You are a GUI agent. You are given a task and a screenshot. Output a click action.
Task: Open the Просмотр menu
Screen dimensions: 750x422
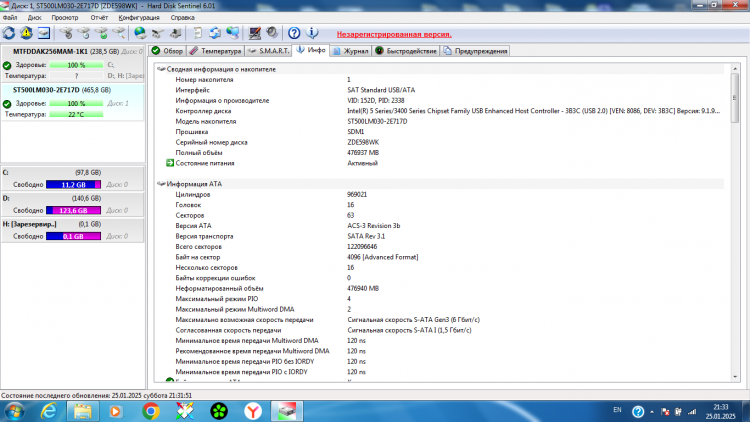pyautogui.click(x=65, y=17)
